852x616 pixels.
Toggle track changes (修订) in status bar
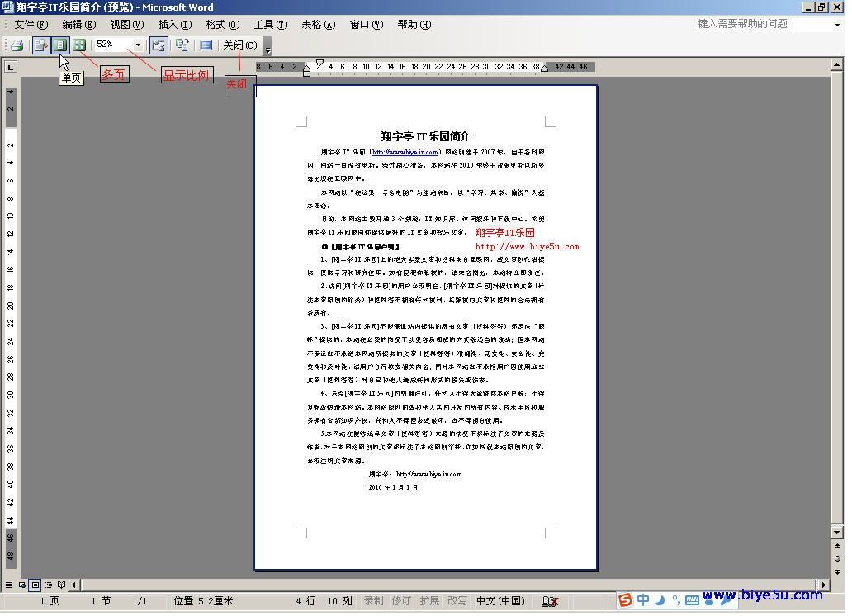(402, 601)
